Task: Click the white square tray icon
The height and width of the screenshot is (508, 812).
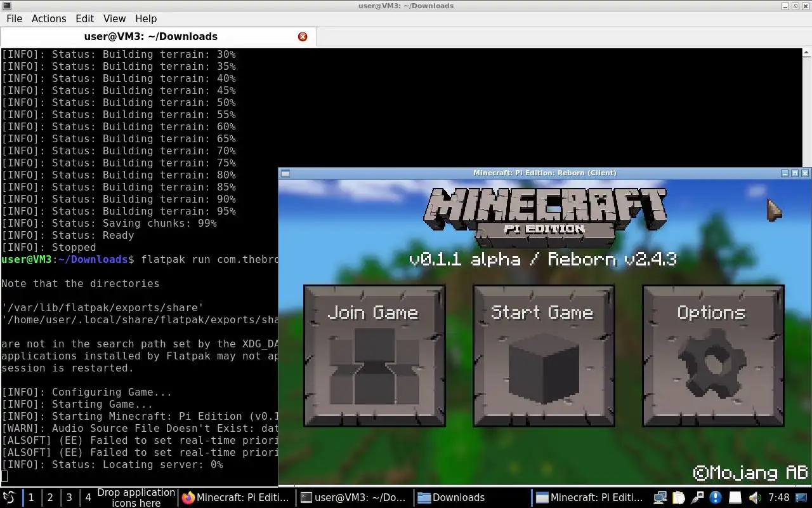Action: click(735, 497)
